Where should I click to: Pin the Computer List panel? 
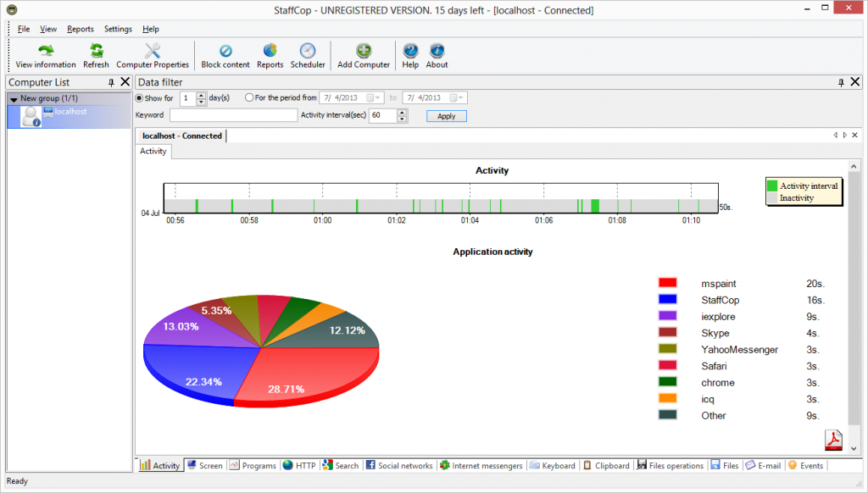[111, 82]
